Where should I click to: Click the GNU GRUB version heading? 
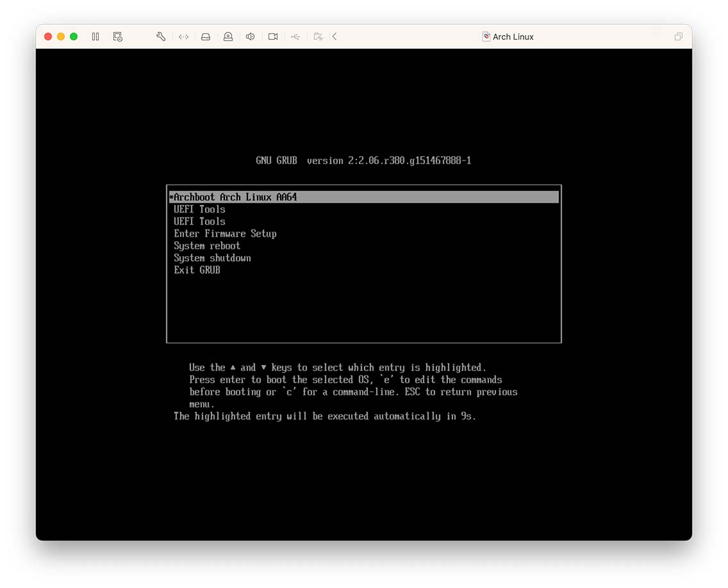363,161
